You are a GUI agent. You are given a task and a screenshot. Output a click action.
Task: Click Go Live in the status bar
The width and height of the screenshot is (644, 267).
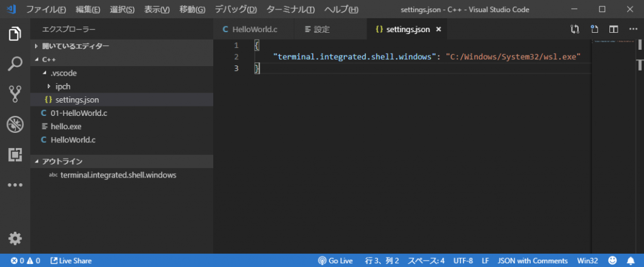coord(335,261)
